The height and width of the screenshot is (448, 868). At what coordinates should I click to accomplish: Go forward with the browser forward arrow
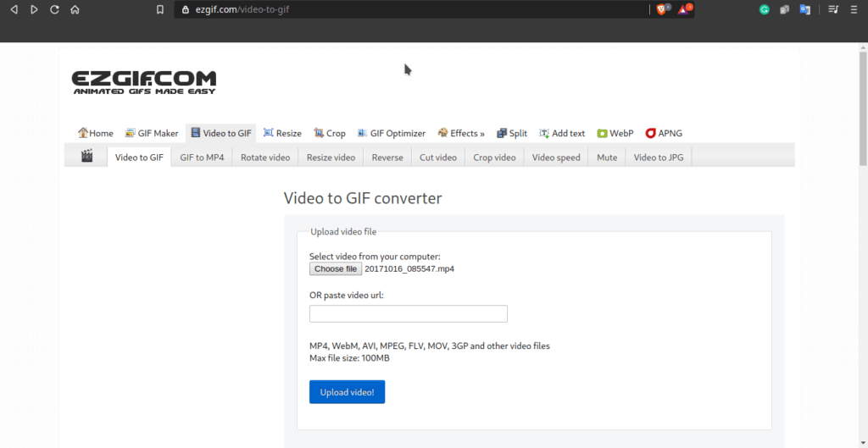coord(34,9)
